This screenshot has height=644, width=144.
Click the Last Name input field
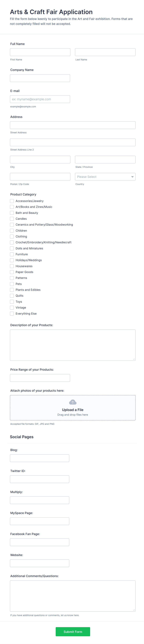[x=105, y=52]
